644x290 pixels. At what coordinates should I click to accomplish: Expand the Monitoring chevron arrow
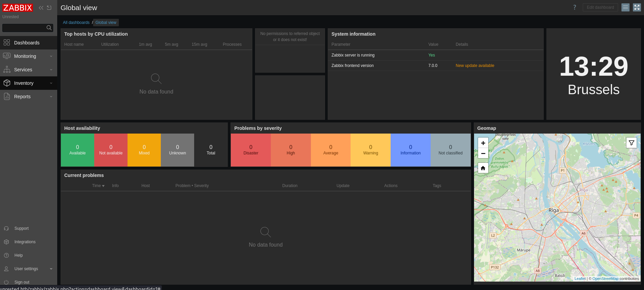51,56
